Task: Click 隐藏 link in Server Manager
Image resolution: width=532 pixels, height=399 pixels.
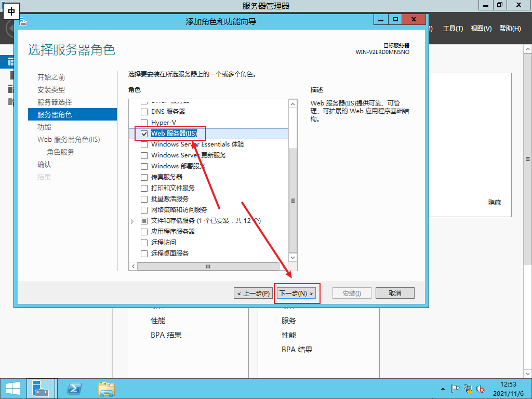Action: click(x=495, y=203)
